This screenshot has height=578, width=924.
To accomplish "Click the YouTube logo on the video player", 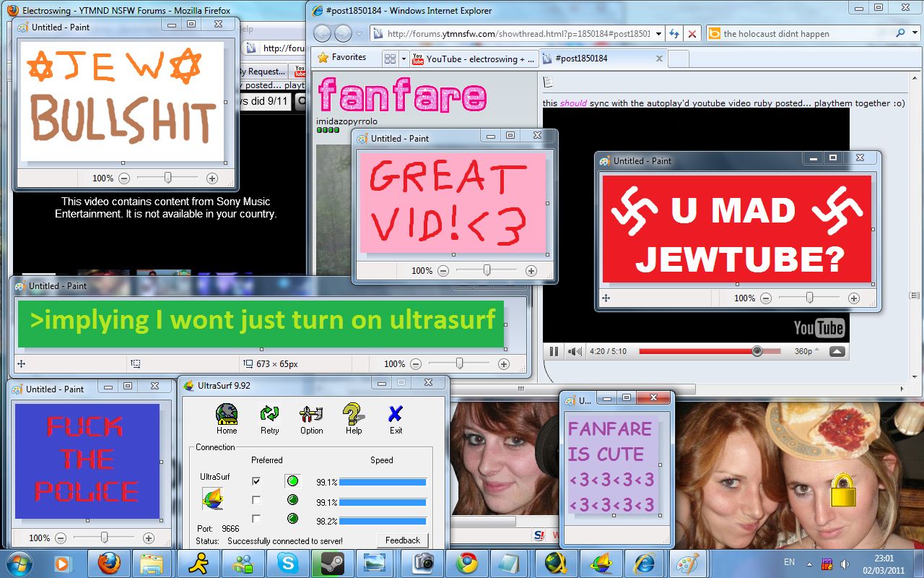I will (x=819, y=329).
